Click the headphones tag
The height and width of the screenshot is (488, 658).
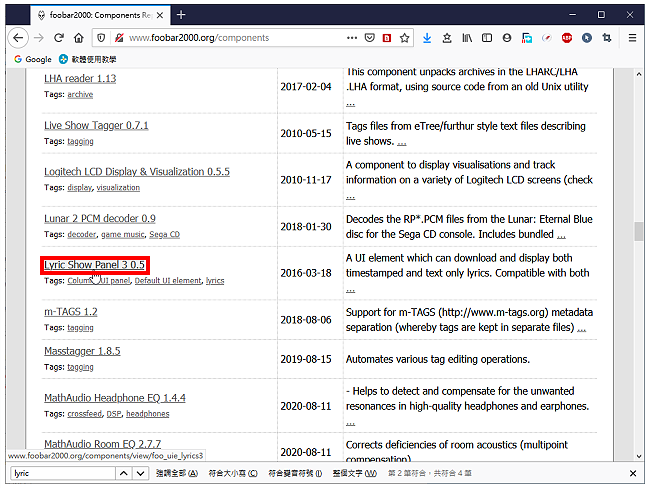click(x=148, y=414)
